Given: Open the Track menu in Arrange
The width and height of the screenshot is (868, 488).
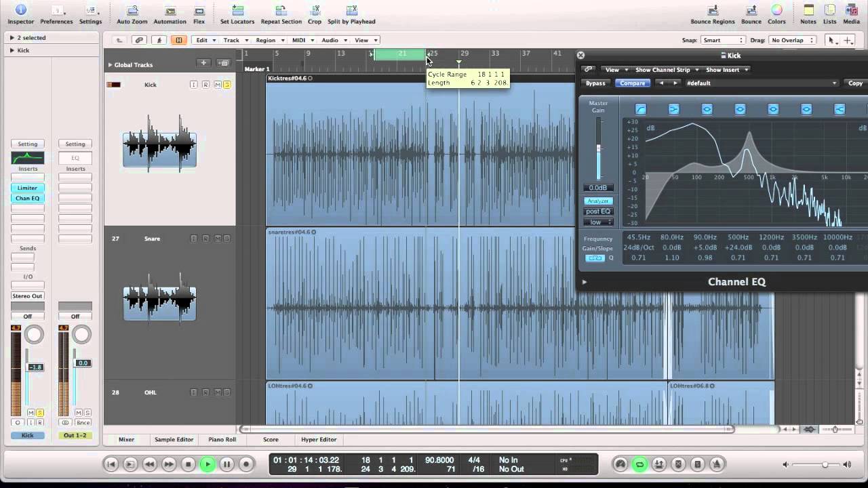Looking at the screenshot, I should pos(235,40).
